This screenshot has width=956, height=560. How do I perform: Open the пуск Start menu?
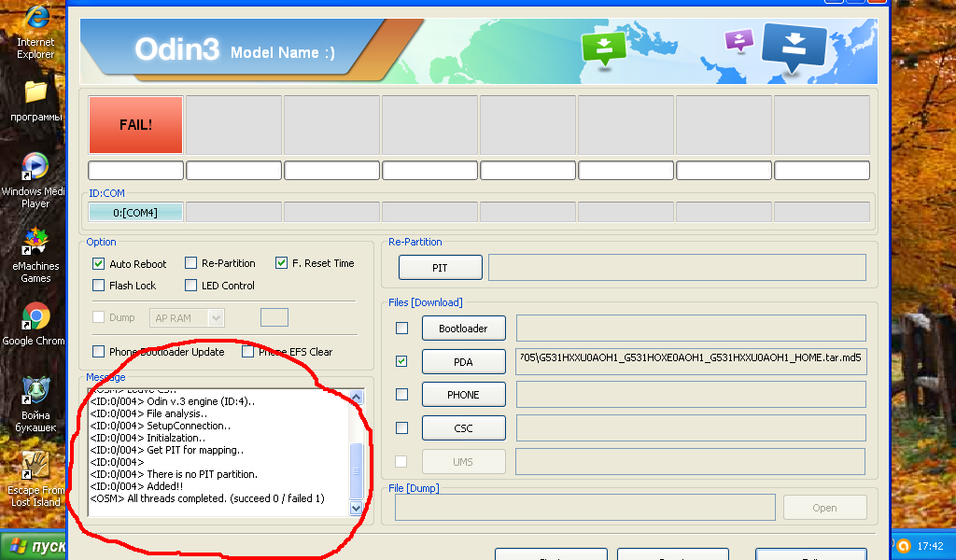click(x=34, y=547)
